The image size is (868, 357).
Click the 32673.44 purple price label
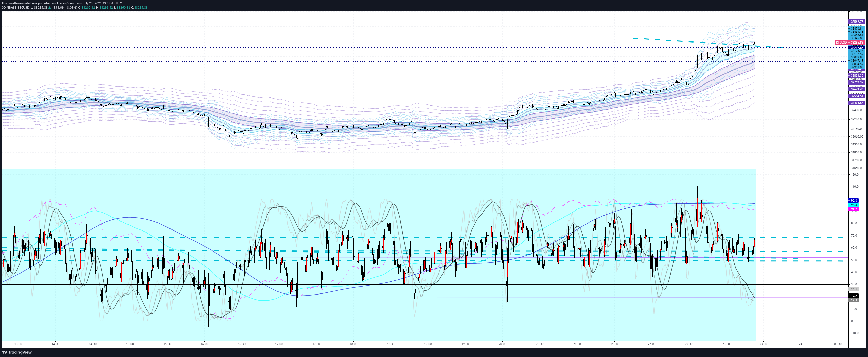tap(857, 89)
